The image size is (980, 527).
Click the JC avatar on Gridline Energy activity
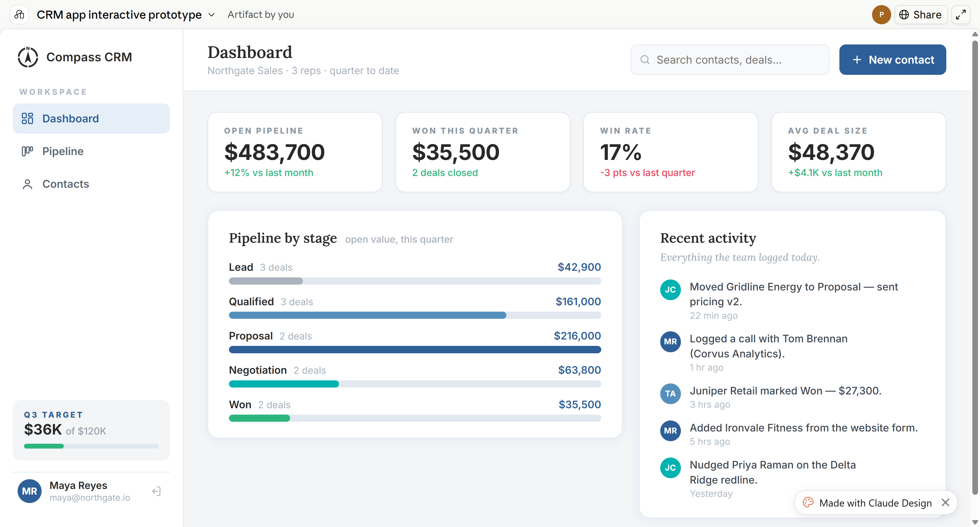670,289
